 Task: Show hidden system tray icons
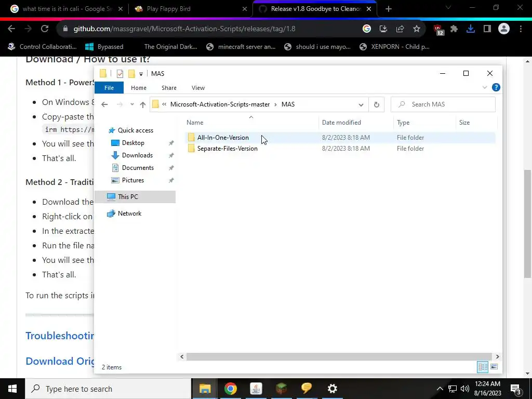tap(440, 389)
